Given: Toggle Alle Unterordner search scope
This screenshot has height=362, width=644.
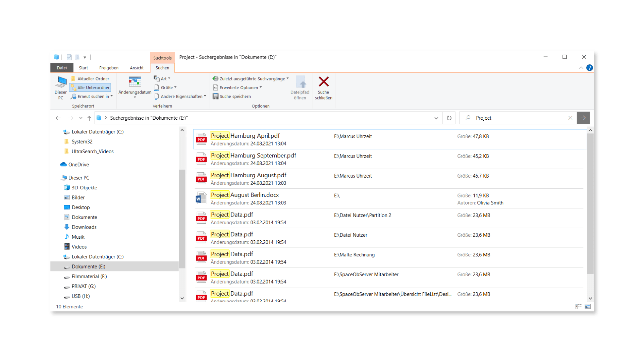Looking at the screenshot, I should (x=90, y=87).
